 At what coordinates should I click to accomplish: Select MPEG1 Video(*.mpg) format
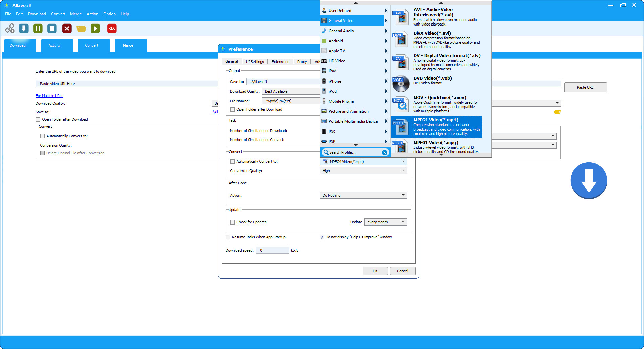click(437, 146)
